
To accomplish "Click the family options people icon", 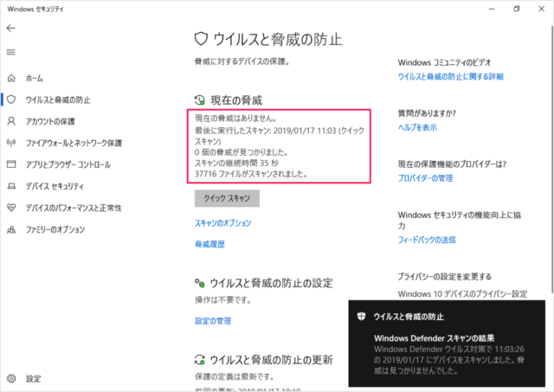I will coord(11,229).
